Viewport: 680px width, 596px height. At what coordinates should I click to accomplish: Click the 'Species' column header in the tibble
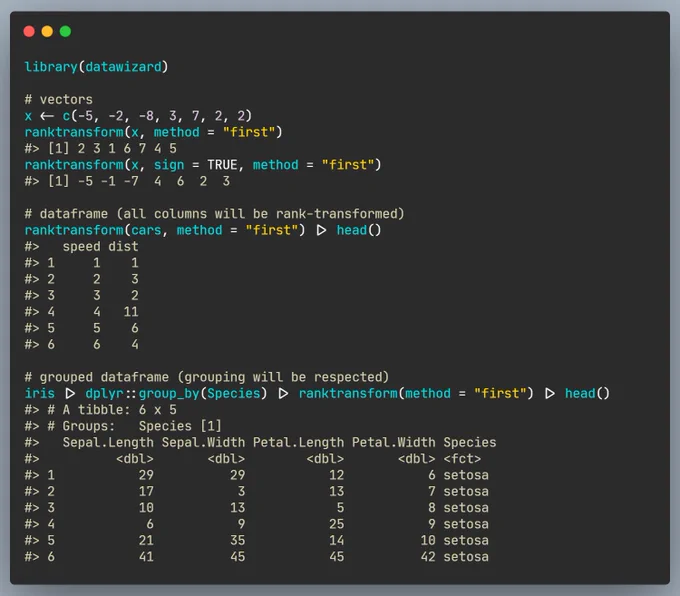point(470,442)
